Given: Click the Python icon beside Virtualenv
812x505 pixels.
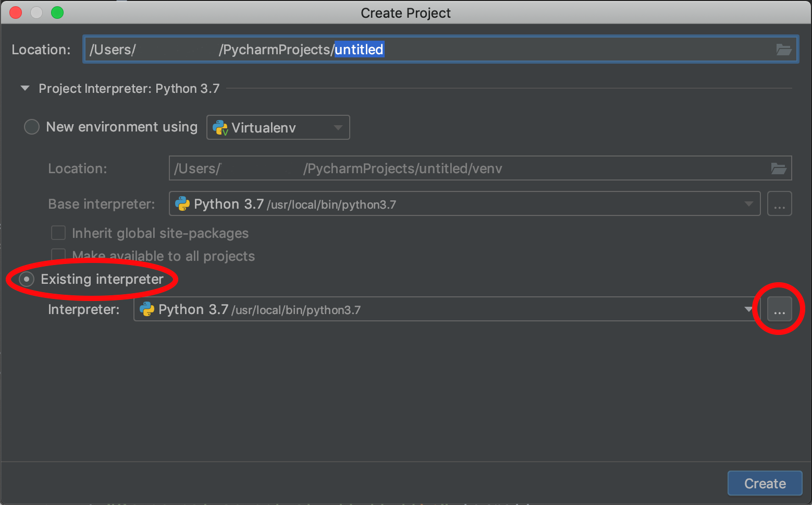Looking at the screenshot, I should [x=220, y=128].
